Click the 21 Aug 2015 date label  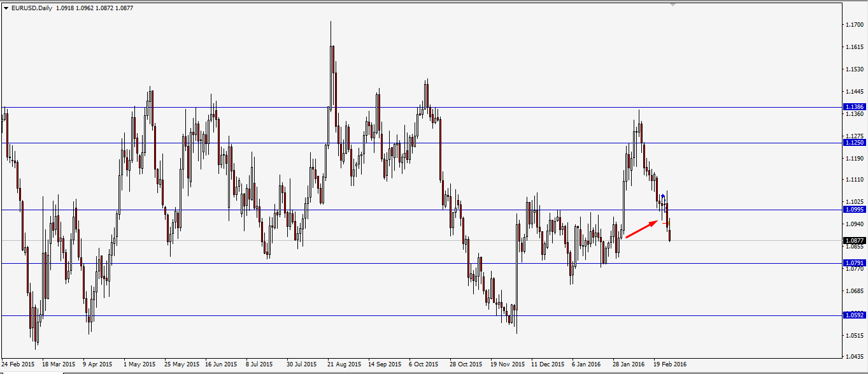344,364
